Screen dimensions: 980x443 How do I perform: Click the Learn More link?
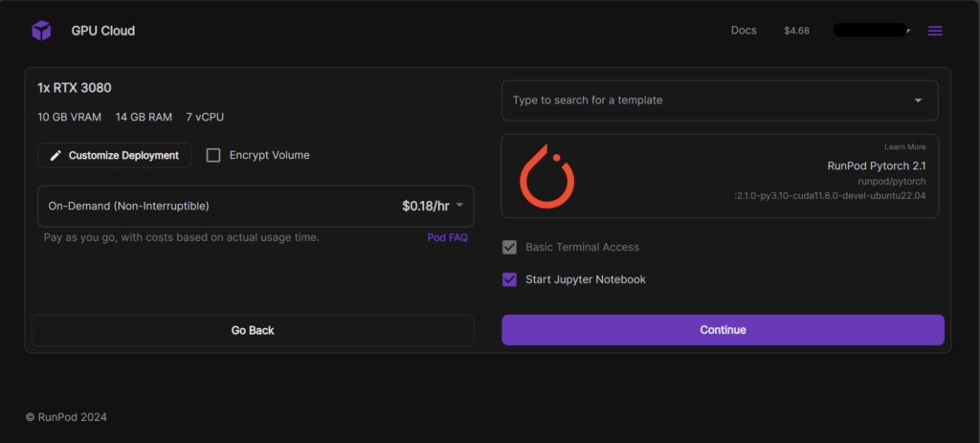tap(904, 147)
